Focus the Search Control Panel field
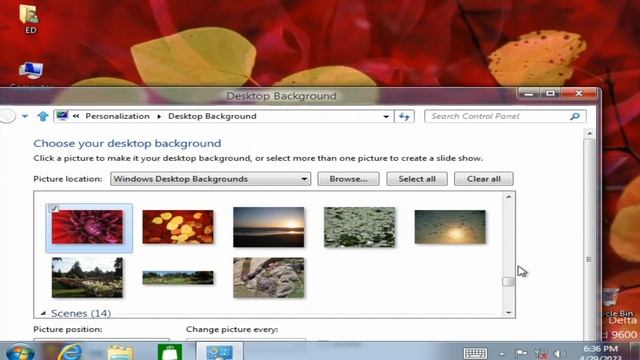 tap(505, 116)
